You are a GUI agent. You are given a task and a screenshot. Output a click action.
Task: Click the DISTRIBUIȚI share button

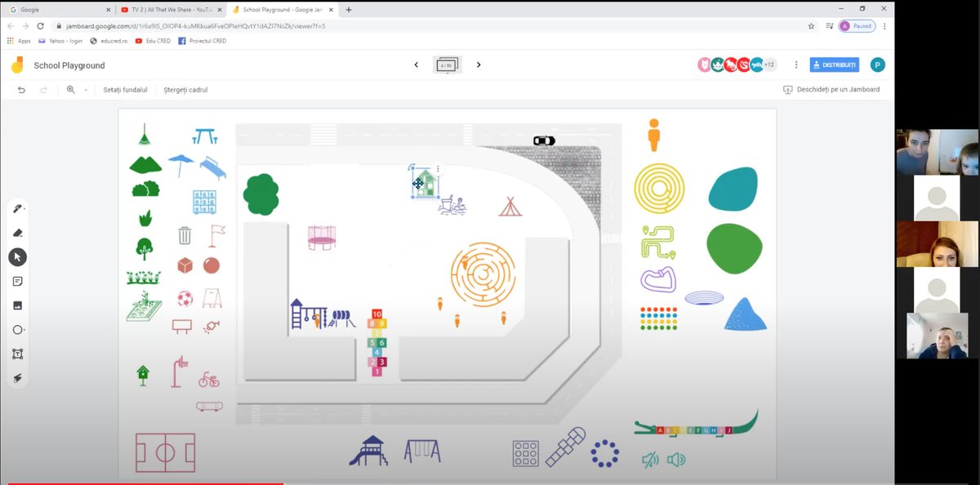pos(835,65)
